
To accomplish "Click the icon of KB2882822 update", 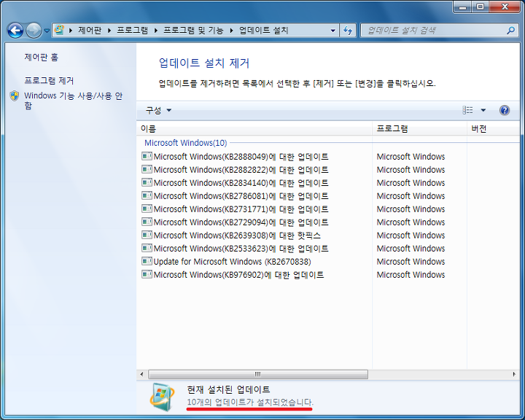I will (x=147, y=169).
